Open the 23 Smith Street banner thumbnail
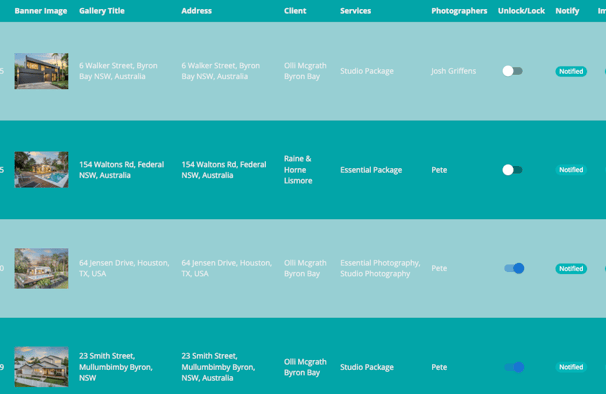The image size is (606, 394). pyautogui.click(x=41, y=367)
